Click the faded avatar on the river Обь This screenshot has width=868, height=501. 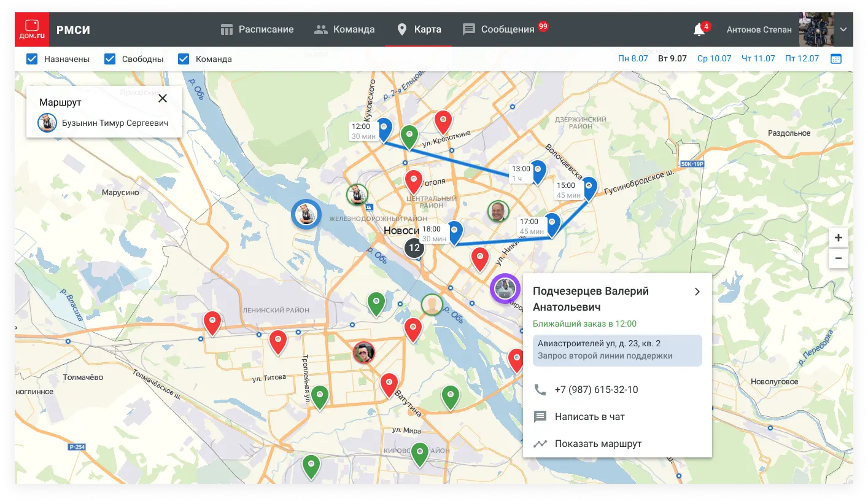coord(433,305)
